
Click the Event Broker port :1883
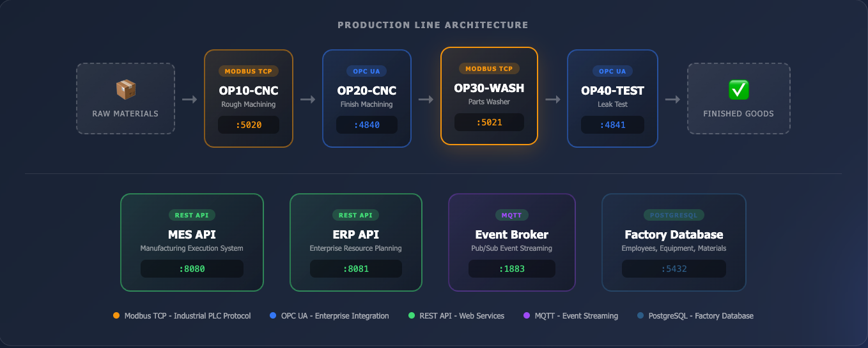(511, 269)
